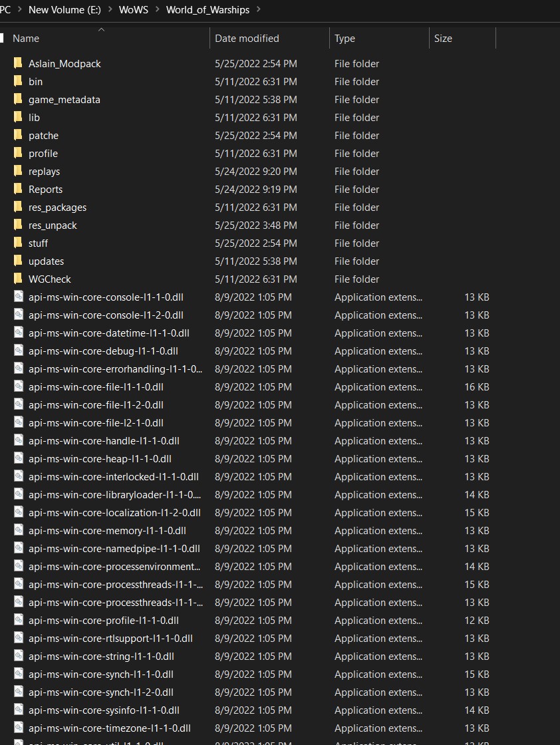Image resolution: width=560 pixels, height=745 pixels.
Task: Select the api-ms-win-core-synch-l1-2-0.dll file name
Action: pyautogui.click(x=101, y=692)
